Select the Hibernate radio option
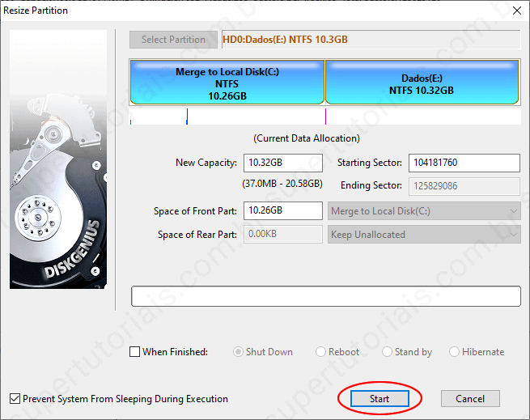The width and height of the screenshot is (530, 420). tap(454, 352)
